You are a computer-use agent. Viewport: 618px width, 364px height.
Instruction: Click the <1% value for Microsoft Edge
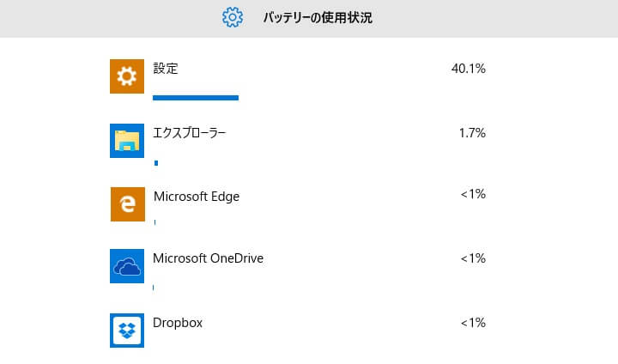click(473, 194)
